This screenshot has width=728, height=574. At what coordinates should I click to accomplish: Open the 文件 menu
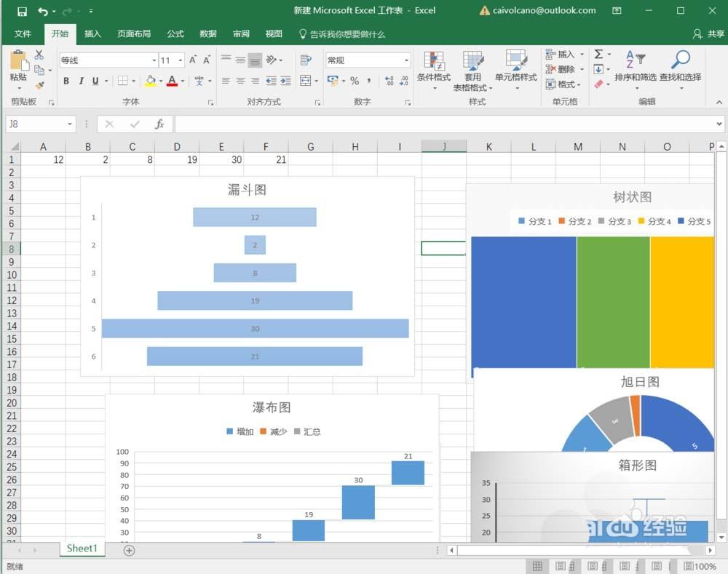pos(23,33)
